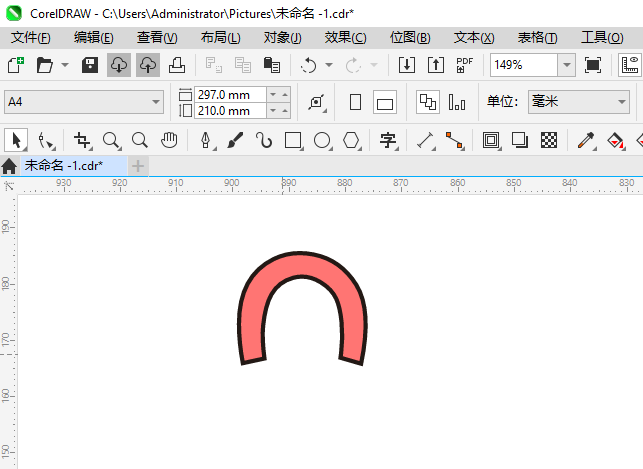
Task: Open the 对象(J) menu
Action: [283, 38]
